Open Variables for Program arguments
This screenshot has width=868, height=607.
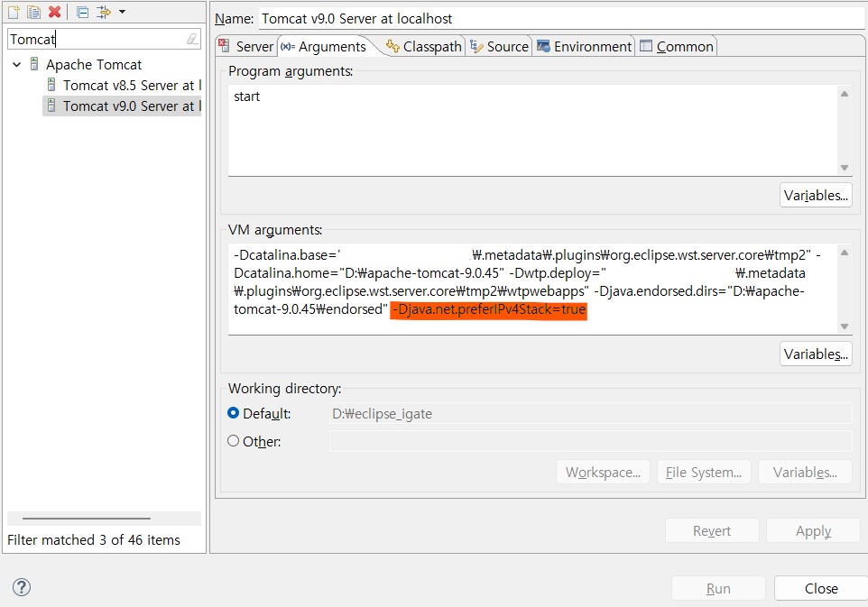(816, 196)
